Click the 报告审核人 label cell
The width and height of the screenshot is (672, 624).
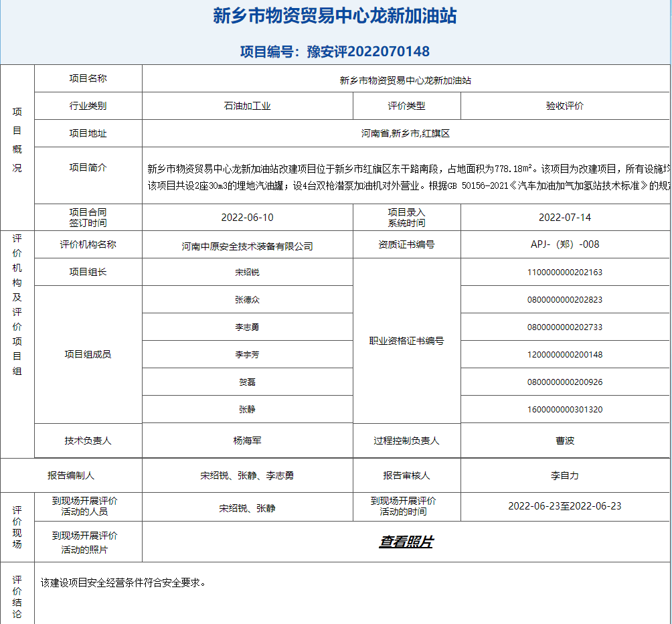[406, 475]
